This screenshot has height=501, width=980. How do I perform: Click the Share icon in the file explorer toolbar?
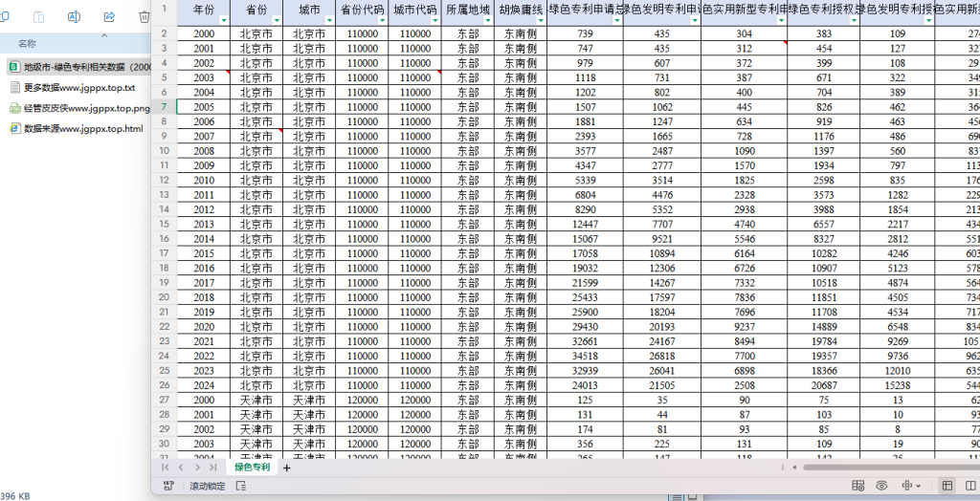point(109,17)
